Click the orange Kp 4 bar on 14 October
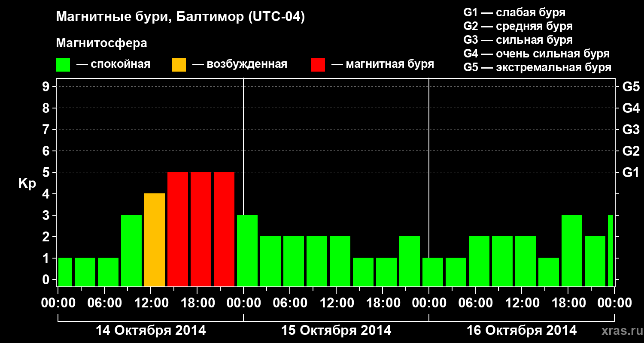Viewport: 644px width, 343px height. 155,240
